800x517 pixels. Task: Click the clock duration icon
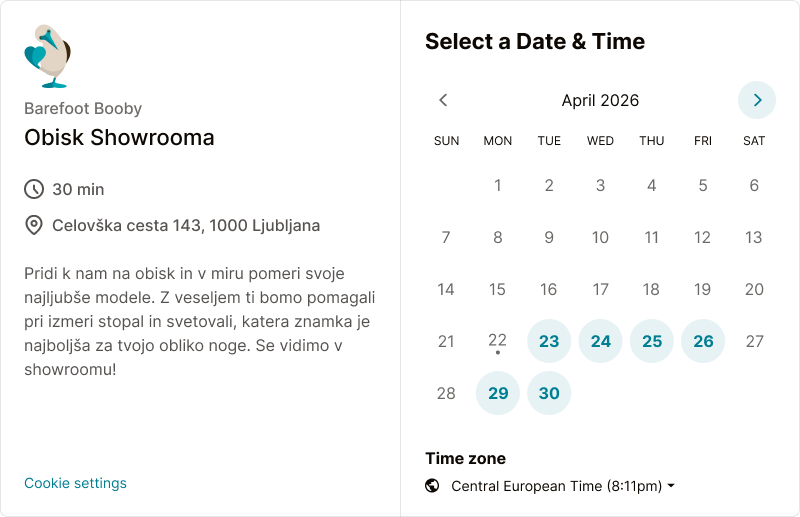[x=34, y=189]
